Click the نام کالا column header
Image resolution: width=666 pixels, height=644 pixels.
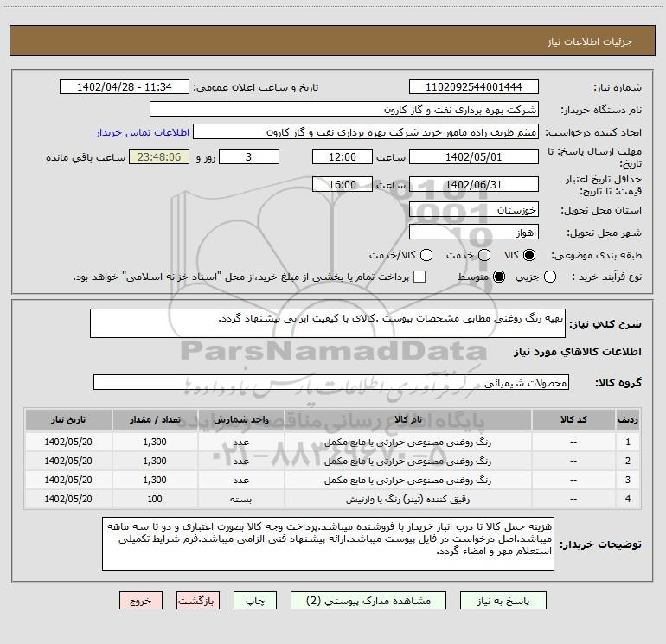point(407,419)
